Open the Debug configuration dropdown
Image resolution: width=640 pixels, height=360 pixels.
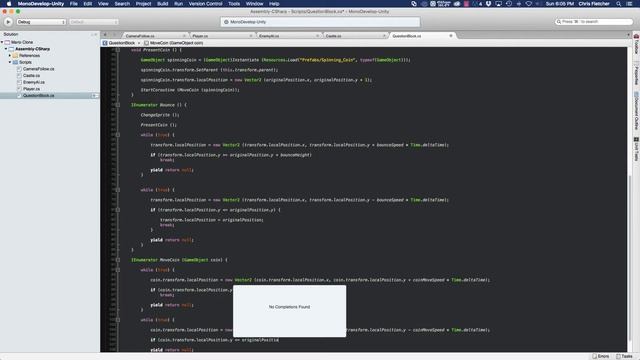(41, 22)
